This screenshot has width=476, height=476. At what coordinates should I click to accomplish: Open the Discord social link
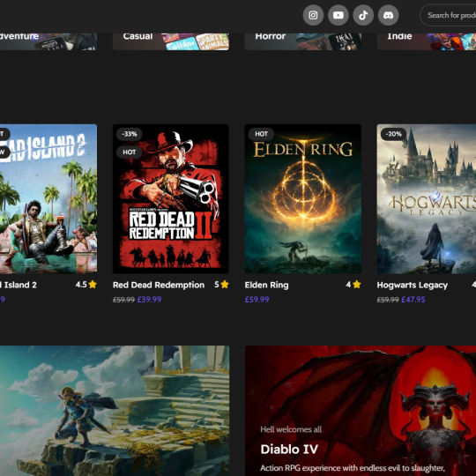[x=388, y=15]
